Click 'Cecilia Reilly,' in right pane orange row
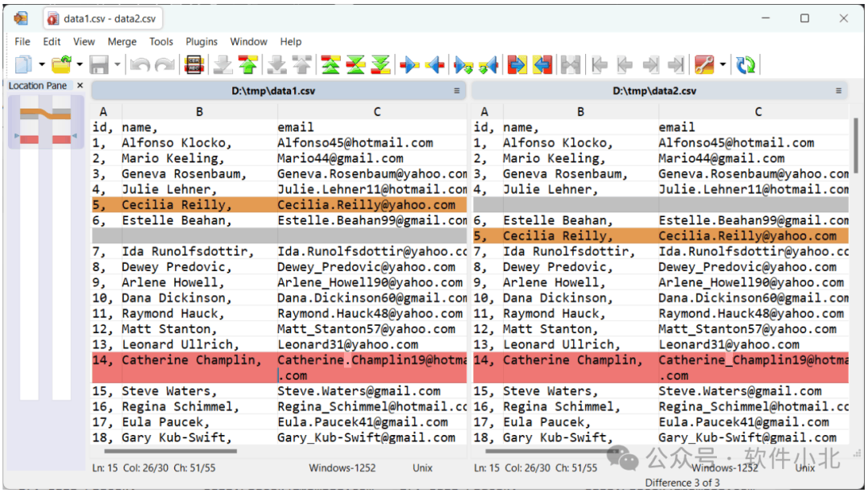The height and width of the screenshot is (493, 868). [x=558, y=236]
